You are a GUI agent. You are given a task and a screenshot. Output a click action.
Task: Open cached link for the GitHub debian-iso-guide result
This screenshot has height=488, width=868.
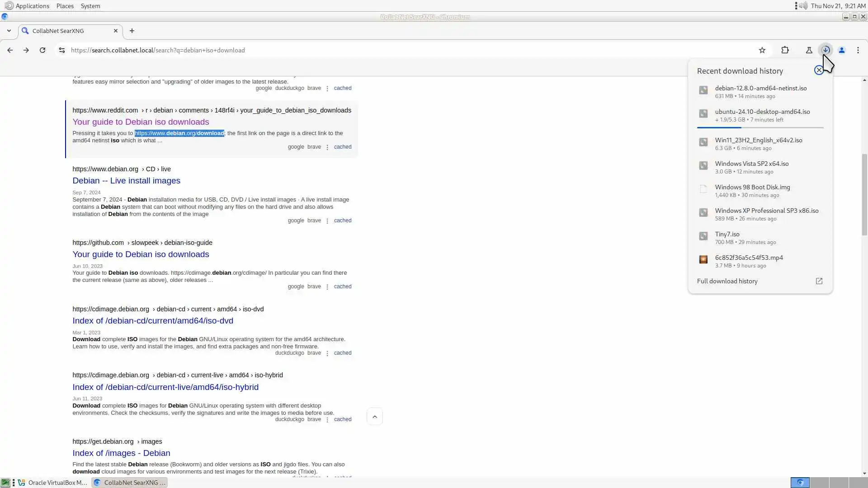(x=342, y=286)
